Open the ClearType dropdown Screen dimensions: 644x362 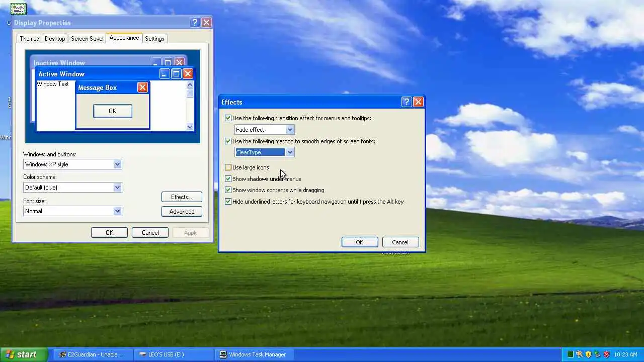pos(290,152)
